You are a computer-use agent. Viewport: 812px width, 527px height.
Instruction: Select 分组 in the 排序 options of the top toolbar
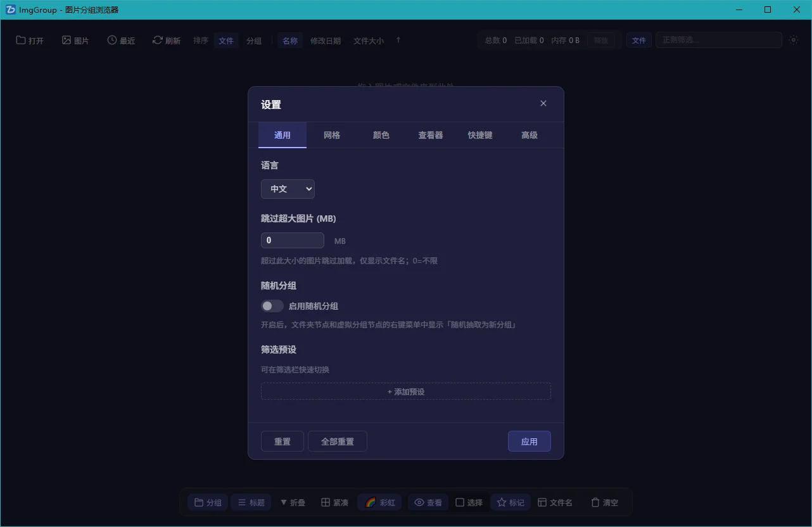click(x=254, y=41)
